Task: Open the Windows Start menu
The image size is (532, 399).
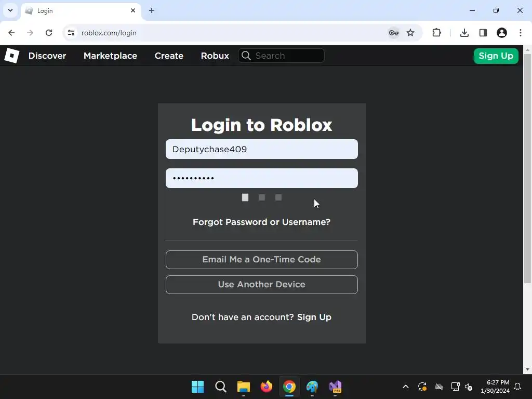Action: pyautogui.click(x=197, y=387)
